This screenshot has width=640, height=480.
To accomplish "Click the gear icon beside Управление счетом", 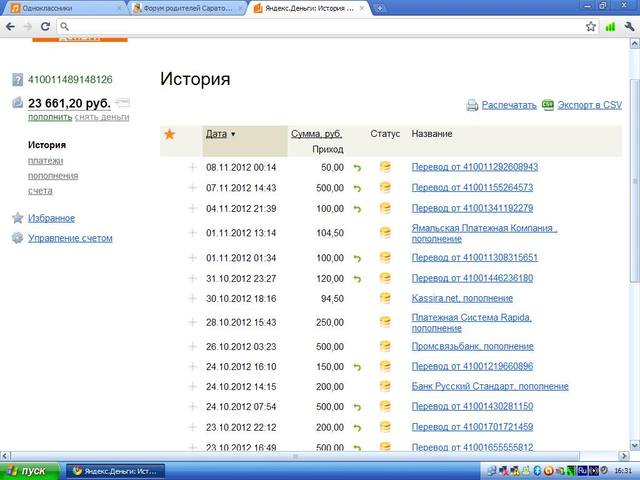I will click(17, 238).
